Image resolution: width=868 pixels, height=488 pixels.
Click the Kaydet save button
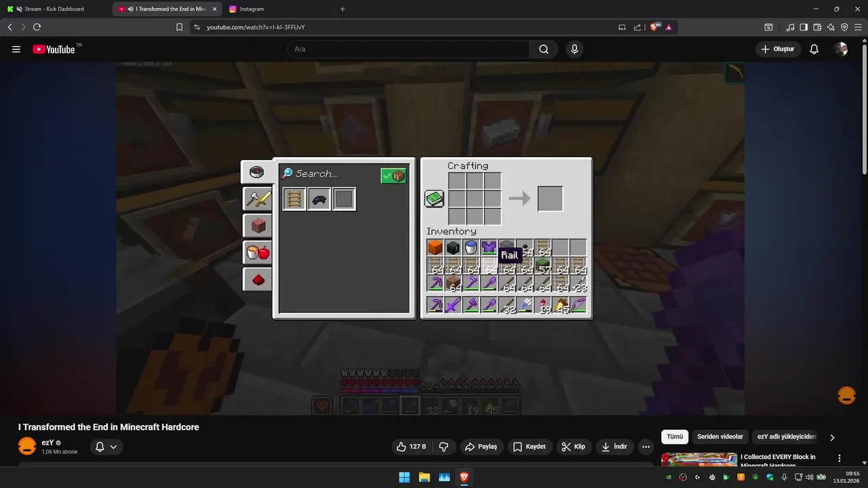[x=530, y=447]
